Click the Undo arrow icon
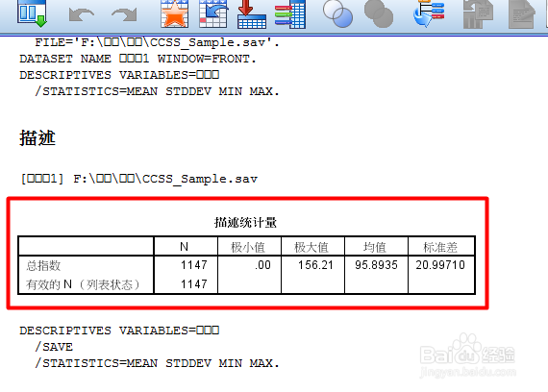This screenshot has height=392, width=548. (x=82, y=15)
